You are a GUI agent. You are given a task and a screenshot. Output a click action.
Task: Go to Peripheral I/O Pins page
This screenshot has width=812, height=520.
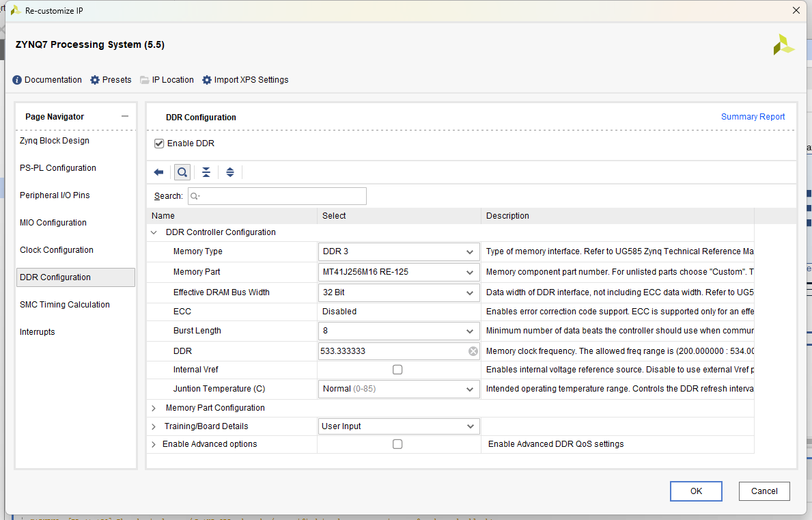click(x=55, y=195)
